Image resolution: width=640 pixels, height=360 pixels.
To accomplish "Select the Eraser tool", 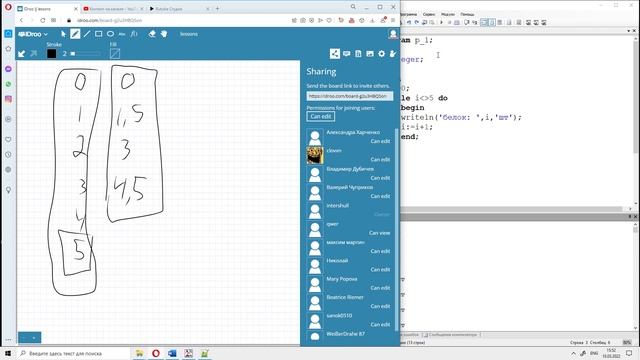I will [152, 34].
